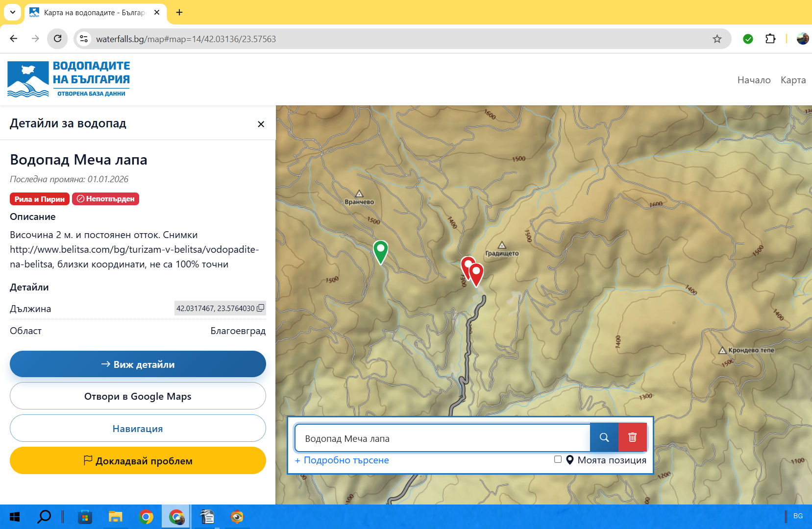This screenshot has width=812, height=529.
Task: Open the tab search dropdown arrow
Action: (x=12, y=12)
